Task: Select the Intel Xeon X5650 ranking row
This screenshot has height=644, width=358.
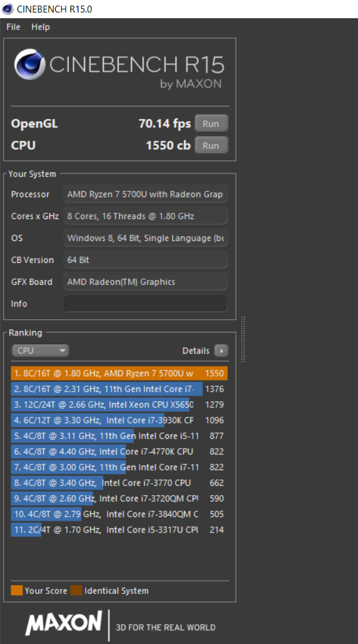Action: point(119,404)
